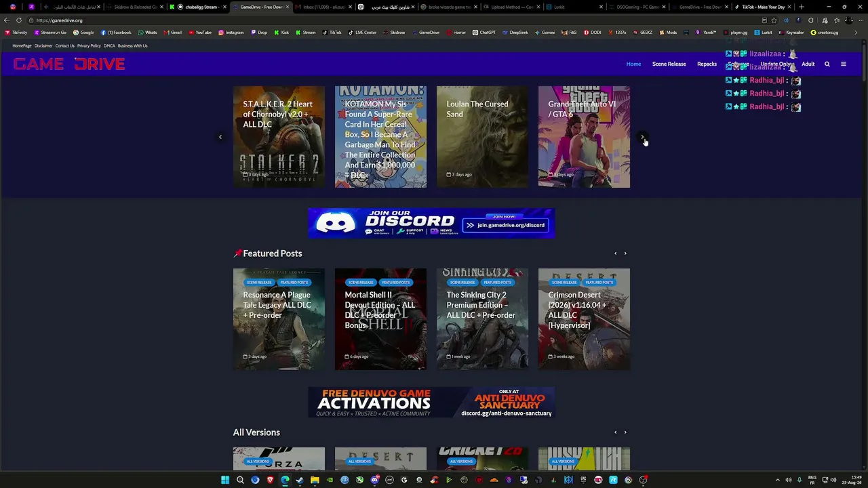This screenshot has width=868, height=488.
Task: Show hidden system tray icons
Action: 777,480
